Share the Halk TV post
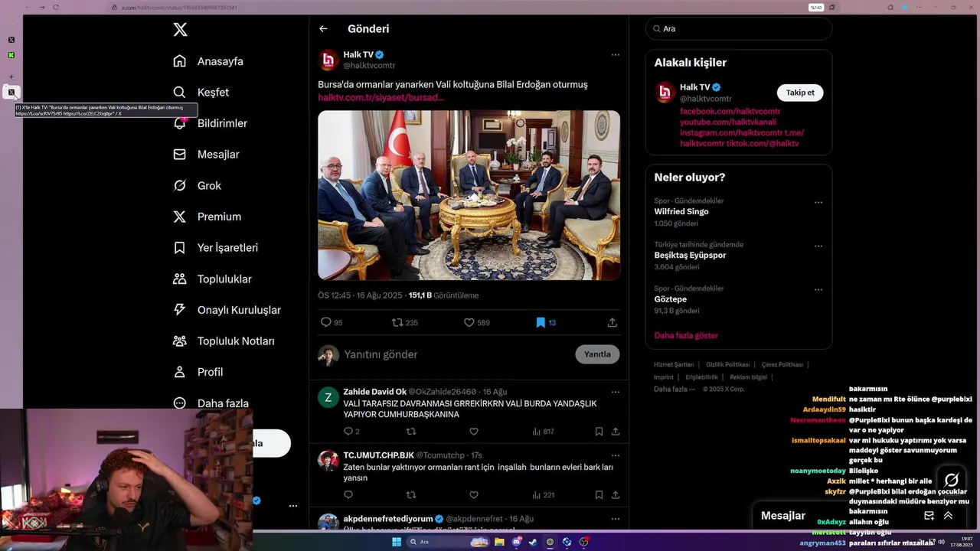This screenshot has height=551, width=980. click(612, 323)
